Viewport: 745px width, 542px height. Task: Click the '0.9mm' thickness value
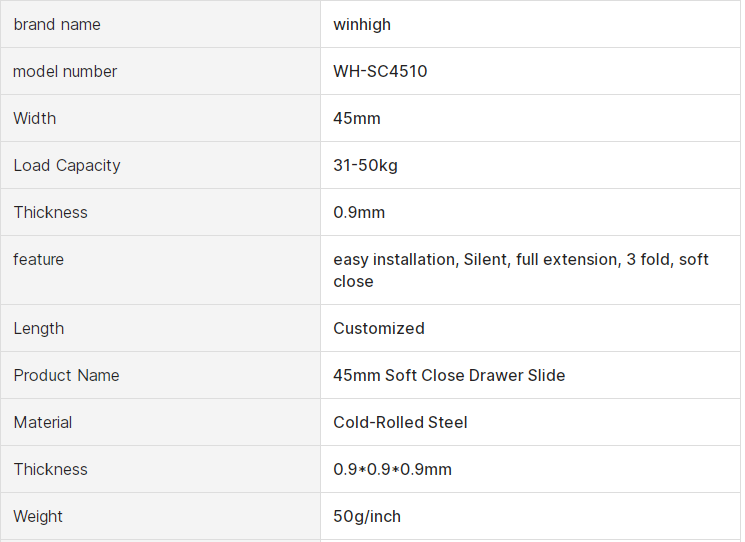pyautogui.click(x=359, y=212)
